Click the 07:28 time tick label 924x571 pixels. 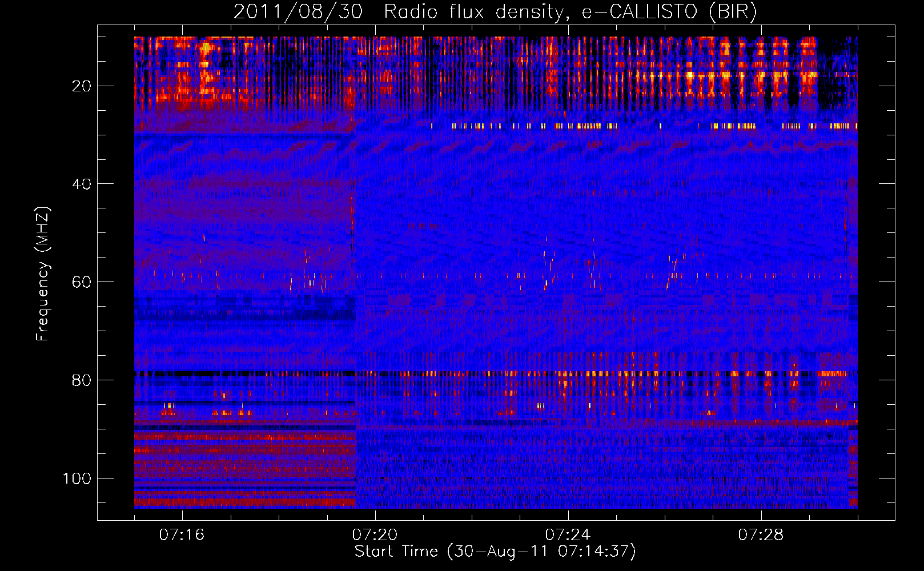pyautogui.click(x=761, y=535)
